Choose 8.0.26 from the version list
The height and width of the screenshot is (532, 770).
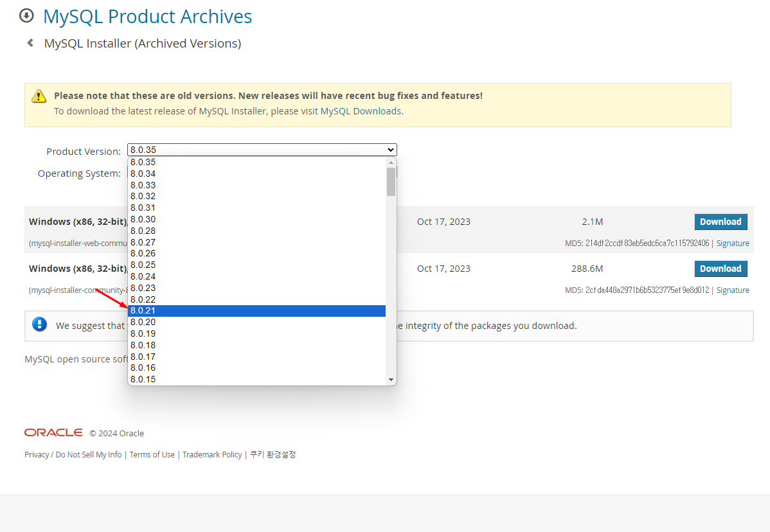coord(256,254)
